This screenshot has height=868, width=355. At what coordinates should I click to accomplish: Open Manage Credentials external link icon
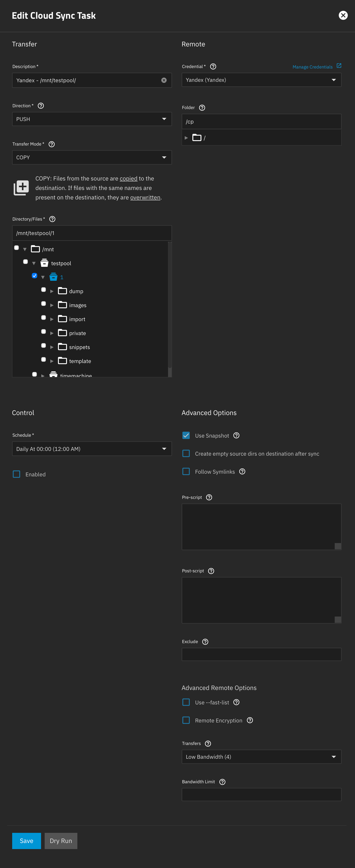click(339, 66)
